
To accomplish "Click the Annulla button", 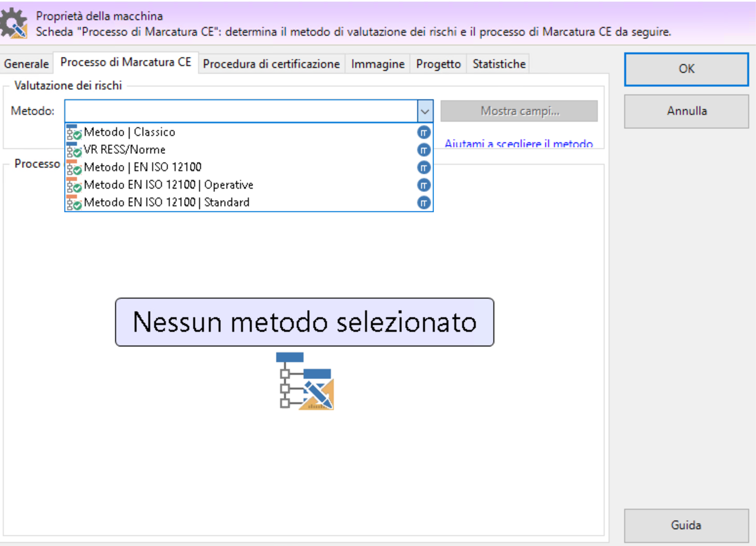I will pyautogui.click(x=686, y=111).
